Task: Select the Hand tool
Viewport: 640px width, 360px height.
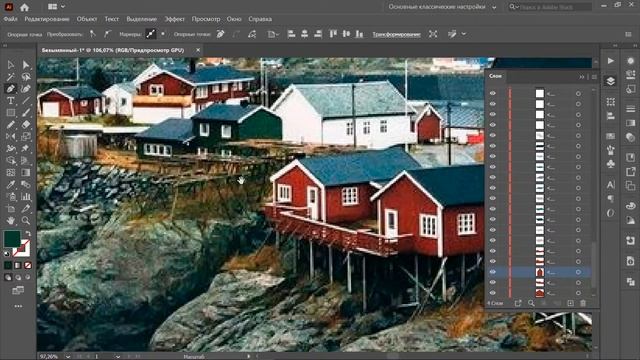Action: 11,221
